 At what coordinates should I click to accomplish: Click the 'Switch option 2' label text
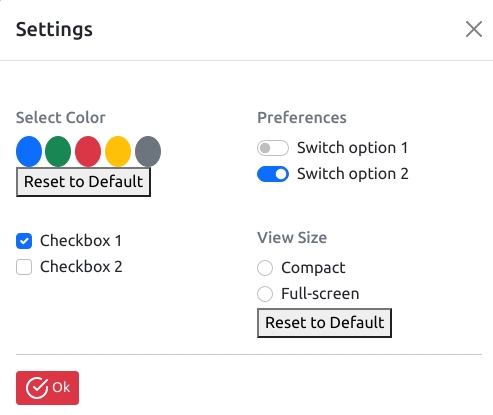(353, 174)
